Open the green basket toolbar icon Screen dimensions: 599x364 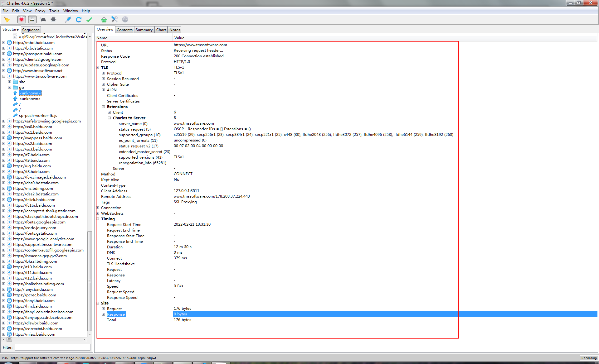tap(104, 20)
